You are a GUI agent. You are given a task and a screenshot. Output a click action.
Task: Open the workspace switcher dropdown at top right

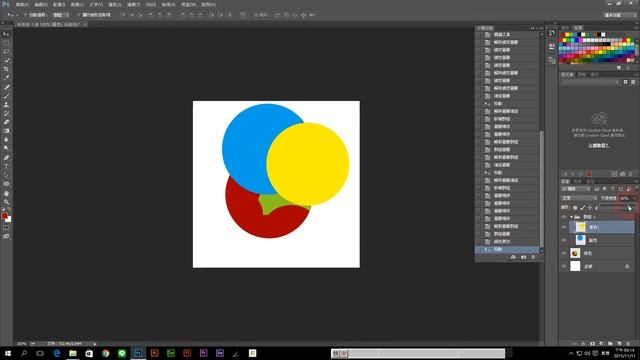click(x=620, y=15)
